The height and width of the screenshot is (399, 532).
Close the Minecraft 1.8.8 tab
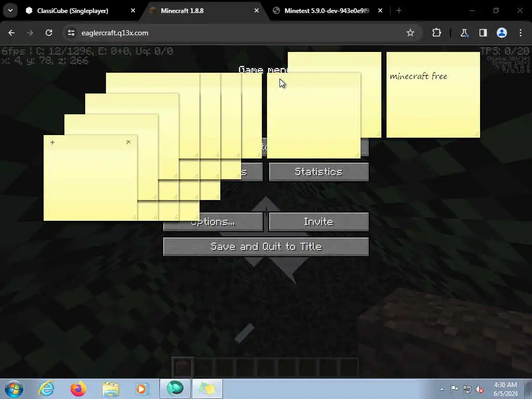click(257, 10)
